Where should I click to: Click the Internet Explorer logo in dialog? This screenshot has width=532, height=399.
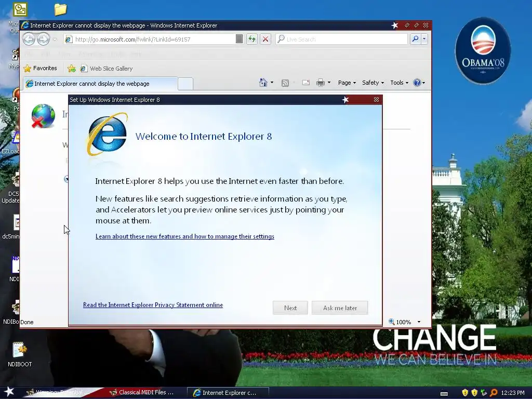107,135
